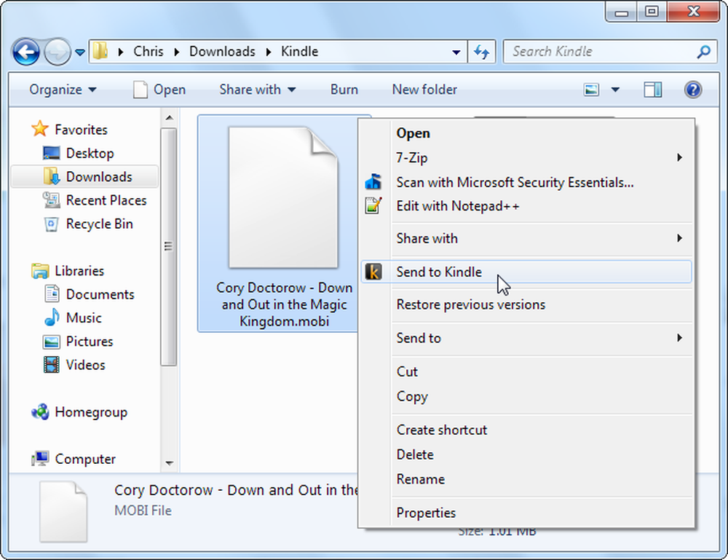Open the view options dropdown arrow
This screenshot has width=728, height=560.
point(615,90)
